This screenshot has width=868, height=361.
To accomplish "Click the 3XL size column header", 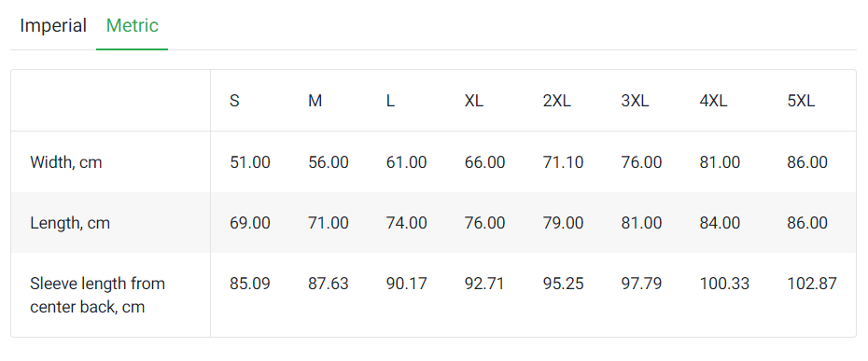I will [x=635, y=102].
